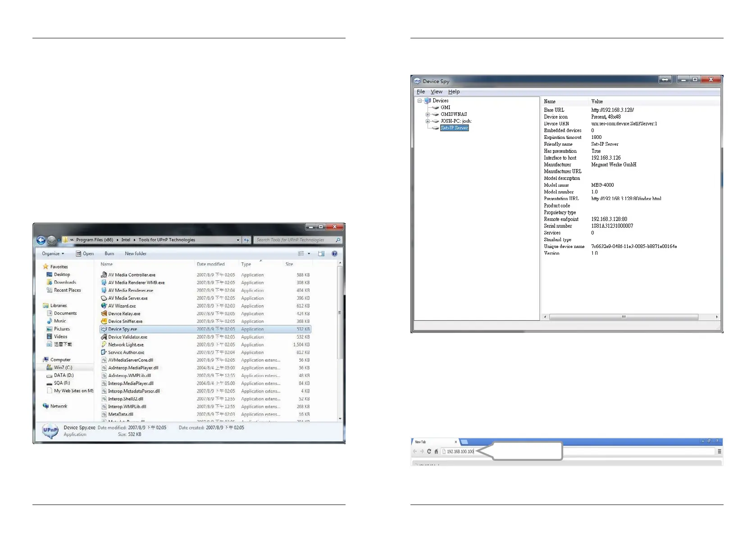Image resolution: width=756 pixels, height=537 pixels.
Task: Select the AV Wizard.exe globe icon
Action: click(104, 306)
